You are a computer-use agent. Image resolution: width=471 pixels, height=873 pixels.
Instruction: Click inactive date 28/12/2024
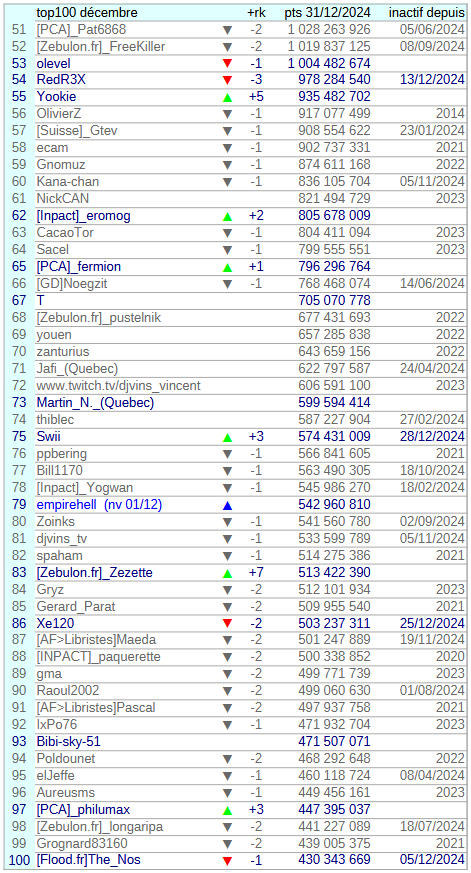pos(432,436)
